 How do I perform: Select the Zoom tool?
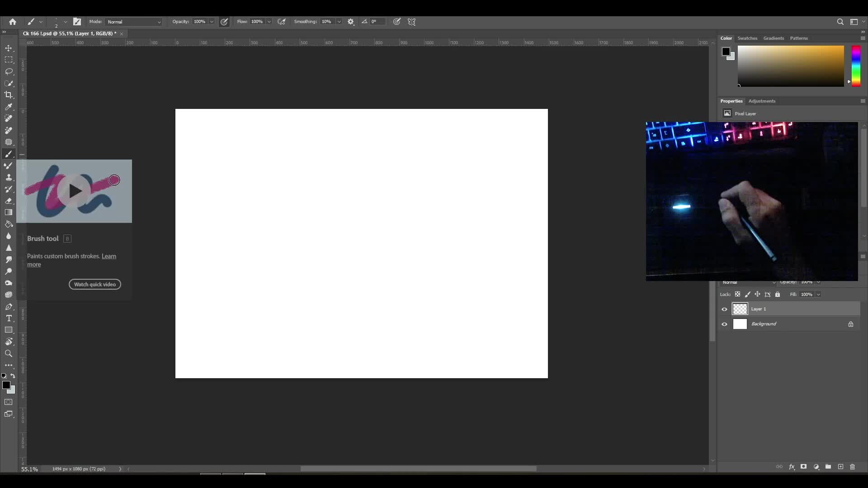(x=9, y=353)
